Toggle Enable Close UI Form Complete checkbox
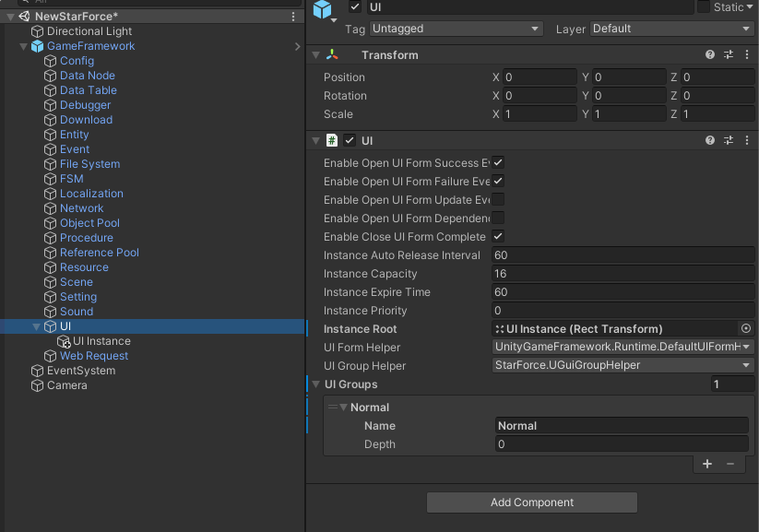This screenshot has height=532, width=759. click(498, 236)
